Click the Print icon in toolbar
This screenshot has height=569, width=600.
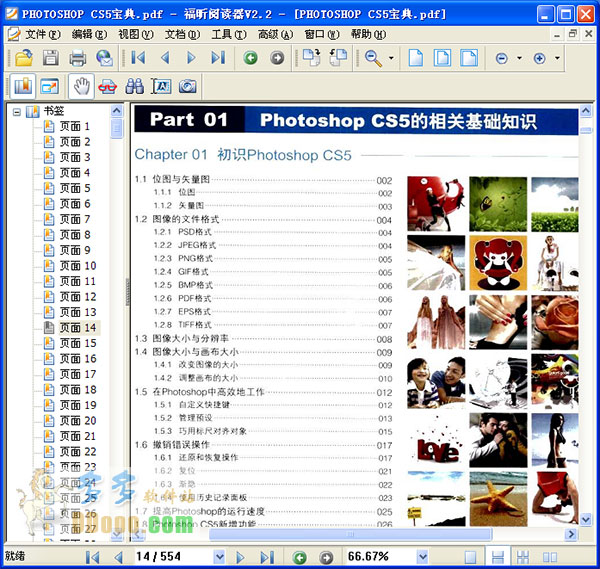(x=78, y=58)
